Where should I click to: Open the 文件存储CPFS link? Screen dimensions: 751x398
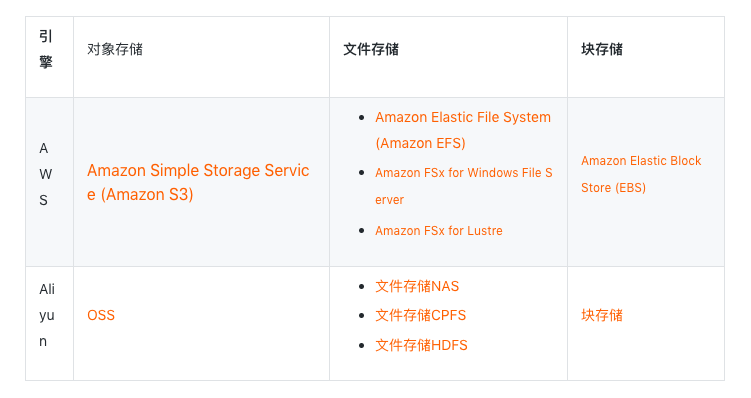(x=421, y=316)
